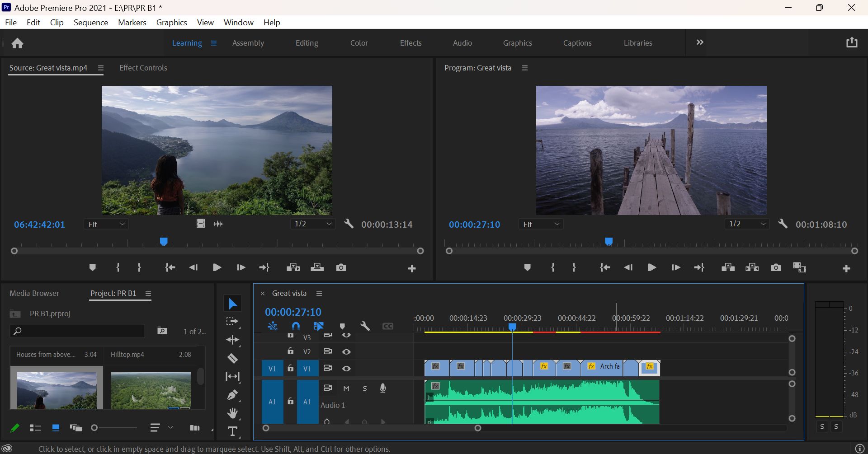This screenshot has height=454, width=868.
Task: Open timeline display settings wrench
Action: tap(365, 326)
